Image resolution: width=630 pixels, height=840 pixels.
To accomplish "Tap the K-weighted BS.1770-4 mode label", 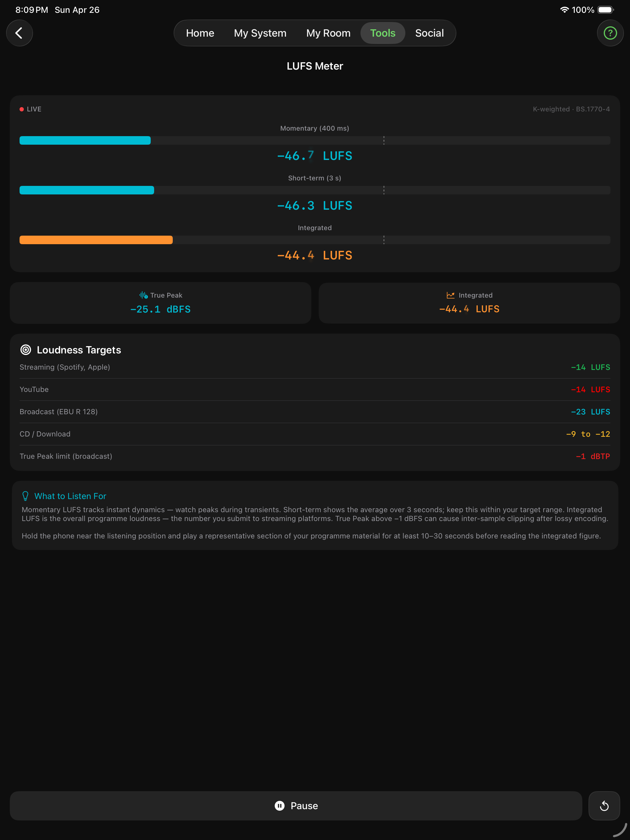I will [x=571, y=109].
